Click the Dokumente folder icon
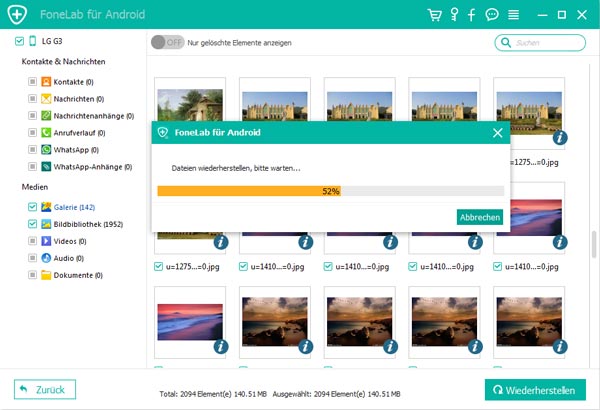The image size is (600, 410). [46, 275]
